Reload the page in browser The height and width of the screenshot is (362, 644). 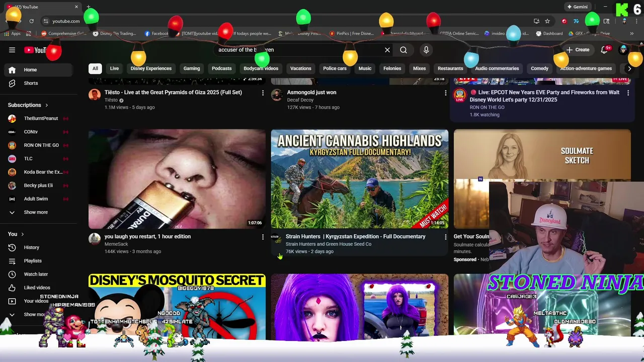[x=31, y=21]
